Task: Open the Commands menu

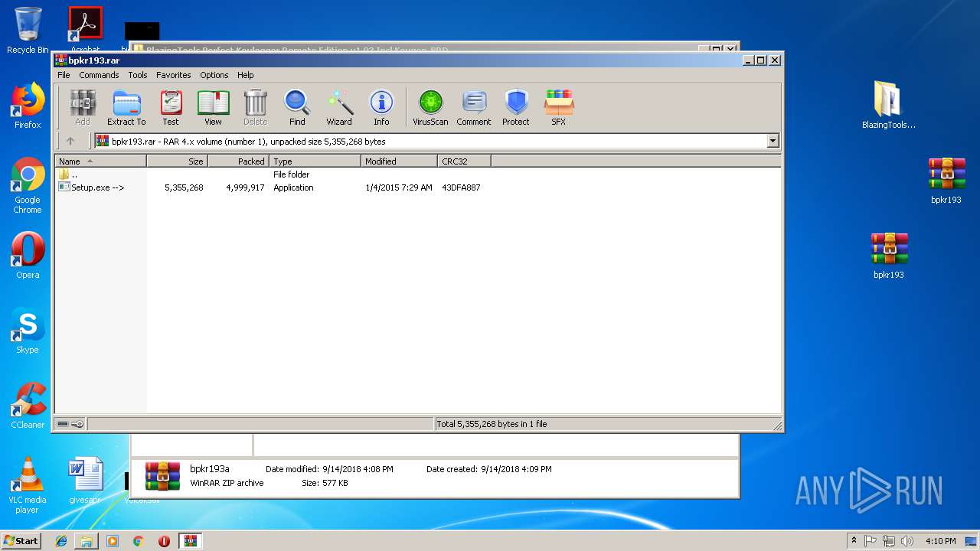Action: coord(99,75)
